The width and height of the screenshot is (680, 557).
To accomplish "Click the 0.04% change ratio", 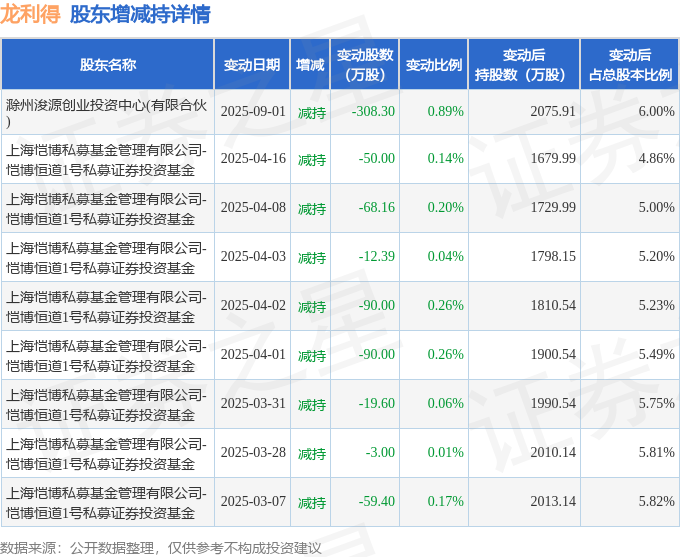I will point(445,256).
